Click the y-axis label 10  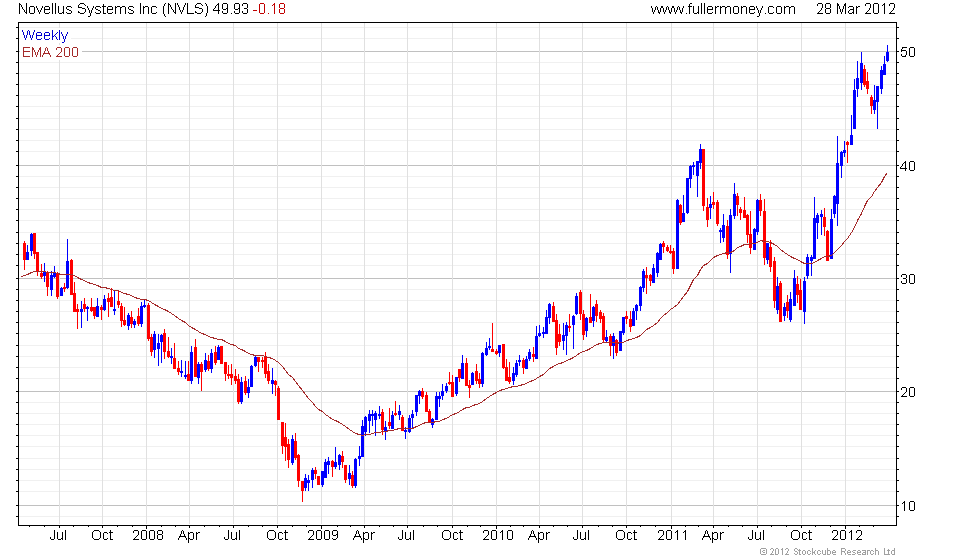908,506
